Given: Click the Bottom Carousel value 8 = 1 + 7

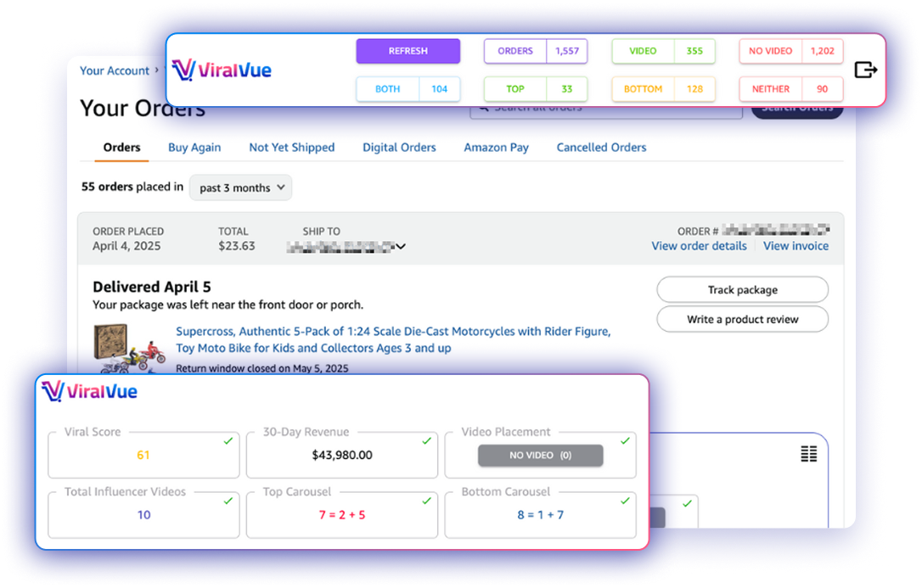Looking at the screenshot, I should click(541, 515).
